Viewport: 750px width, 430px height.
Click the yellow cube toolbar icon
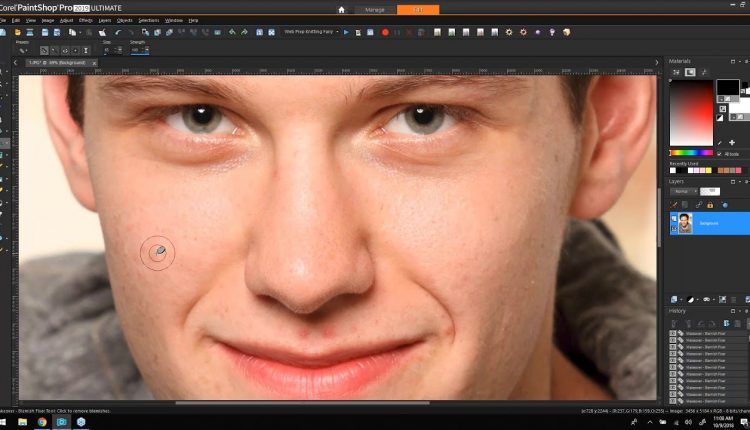566,33
